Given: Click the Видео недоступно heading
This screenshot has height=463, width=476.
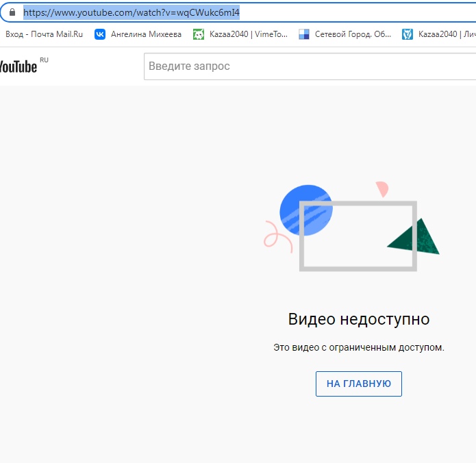Looking at the screenshot, I should [358, 319].
